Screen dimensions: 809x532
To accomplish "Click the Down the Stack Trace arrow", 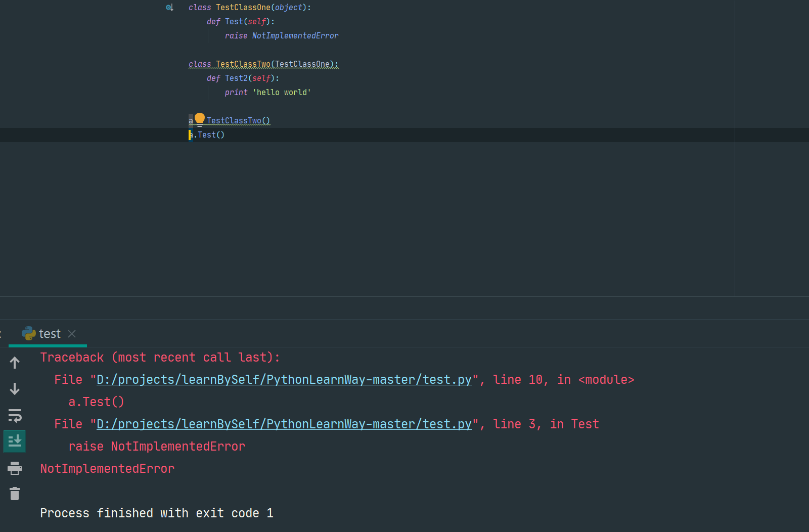I will (15, 389).
